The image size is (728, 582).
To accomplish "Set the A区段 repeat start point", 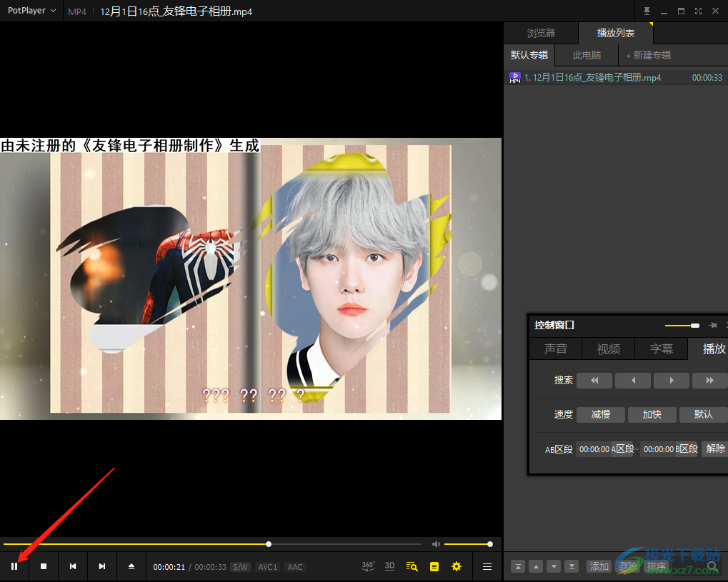I will click(x=622, y=448).
